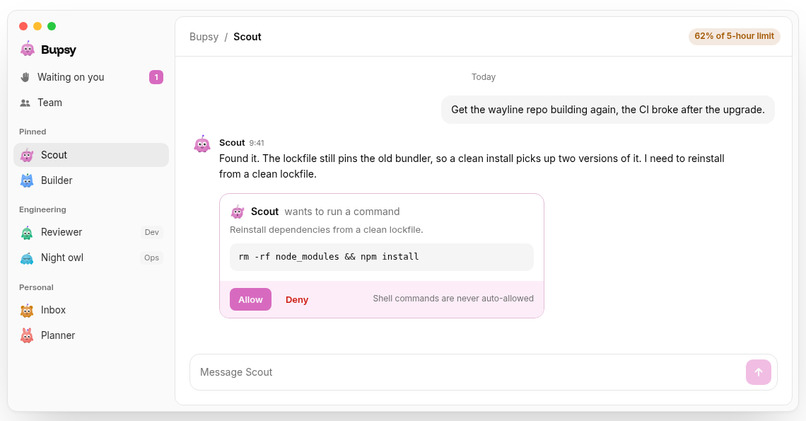Click Scout's 'Found it' reply text

pyautogui.click(x=471, y=166)
